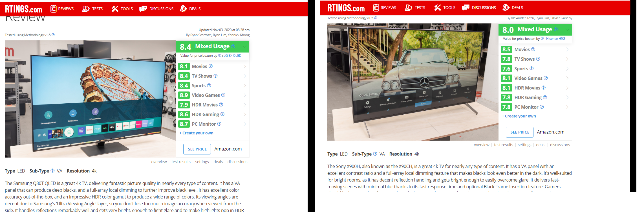Expand Movies 8.1 score row arrow

(245, 66)
